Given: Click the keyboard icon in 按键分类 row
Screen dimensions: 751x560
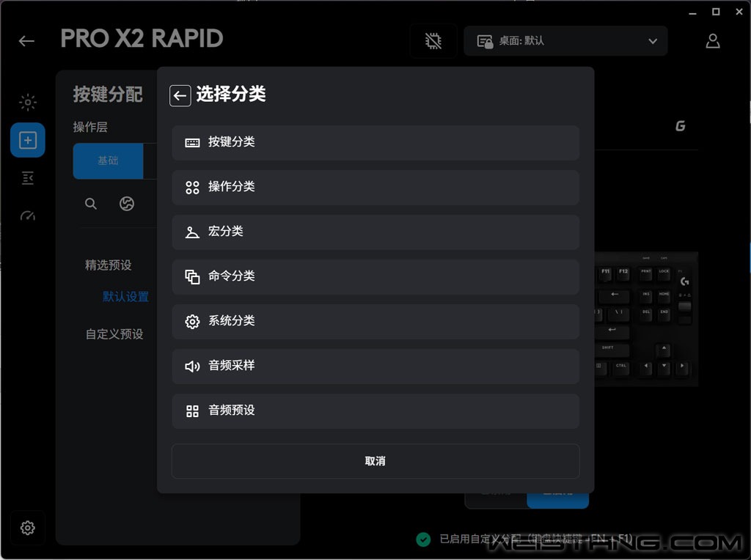Looking at the screenshot, I should (192, 143).
